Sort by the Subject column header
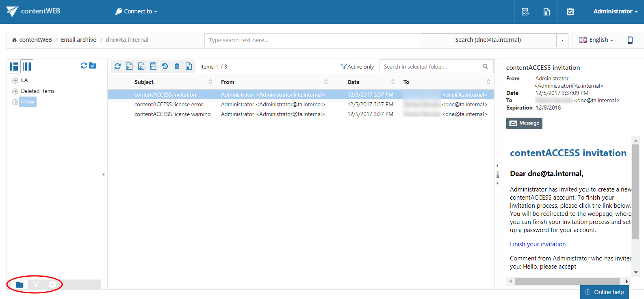Screen dimensions: 644x299 pyautogui.click(x=144, y=82)
